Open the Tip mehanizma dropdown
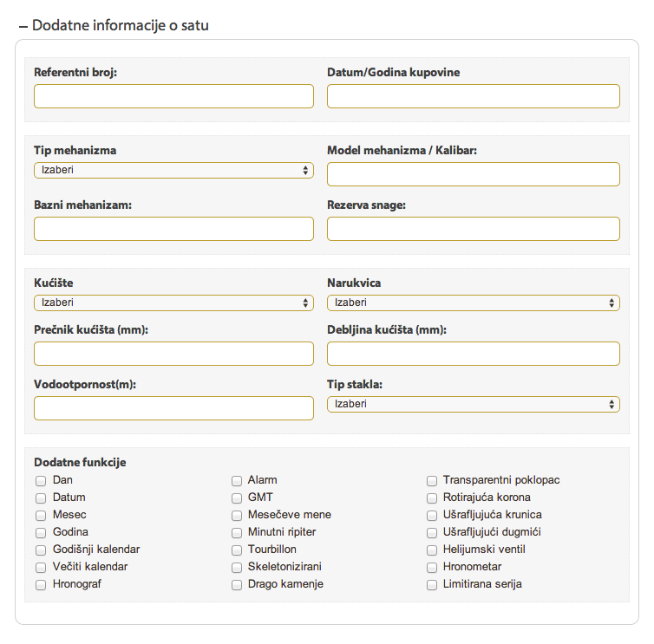Image resolution: width=654 pixels, height=644 pixels. (173, 171)
